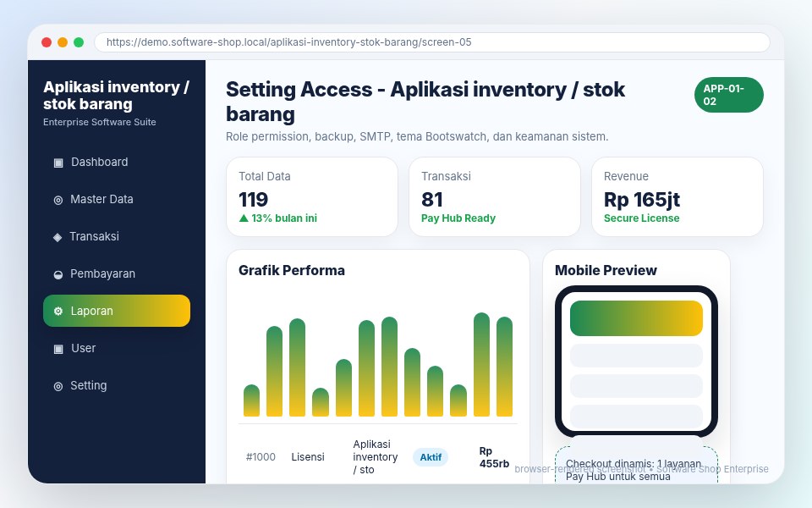Click the Secure License text
This screenshot has height=508, width=812.
click(642, 218)
